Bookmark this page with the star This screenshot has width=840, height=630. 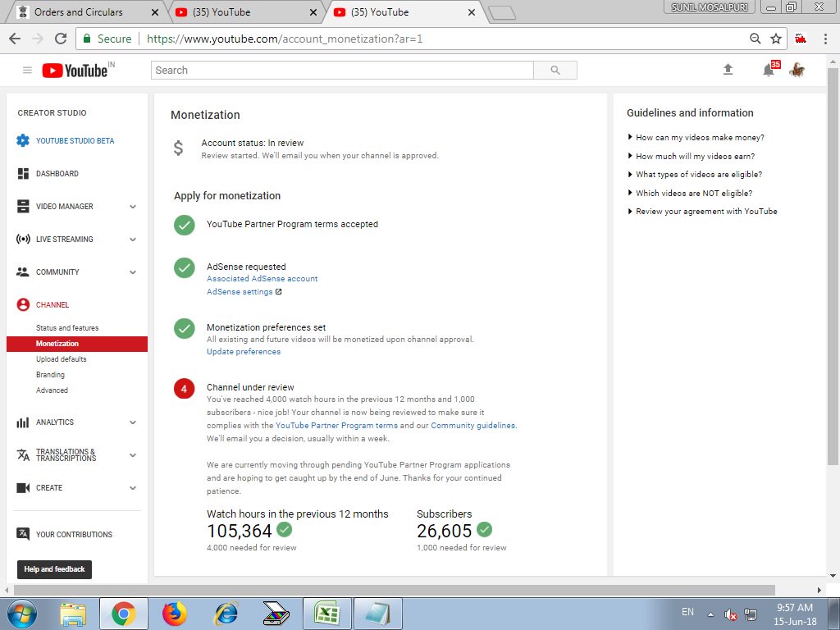(776, 39)
